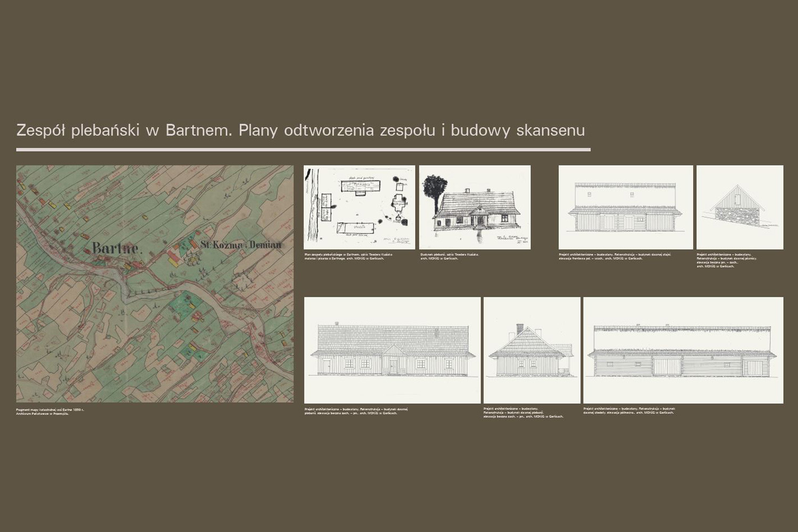The height and width of the screenshot is (532, 798).
Task: Open the long parsonage elevation drawing
Action: click(392, 350)
